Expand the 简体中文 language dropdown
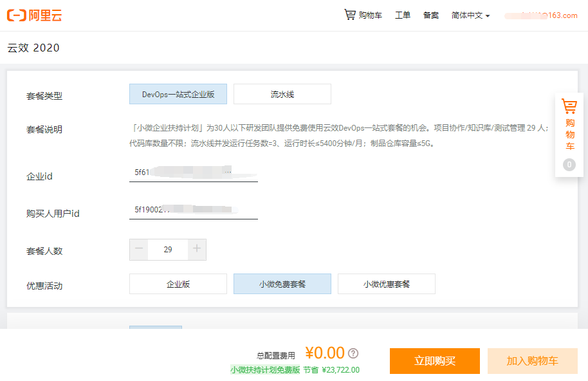The height and width of the screenshot is (381, 588). [470, 15]
